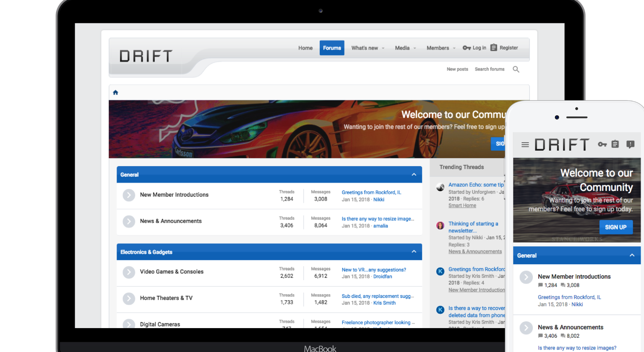Tap the phone News & Announcements arrow icon
This screenshot has width=644, height=352.
point(526,328)
